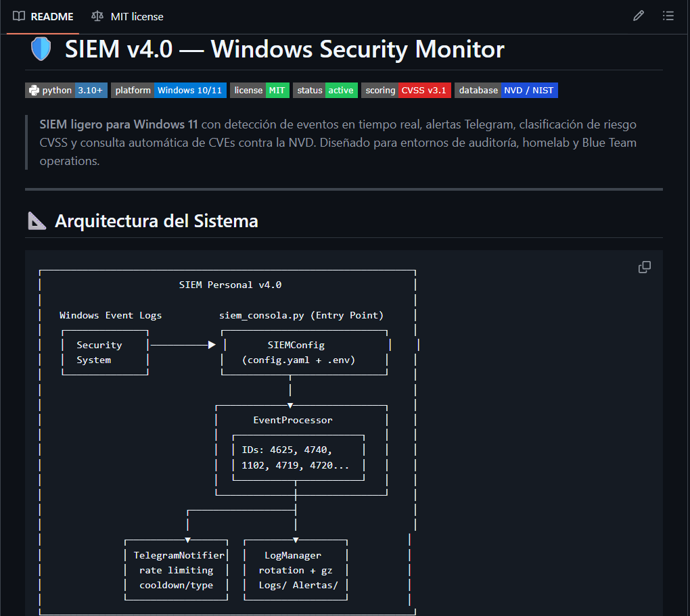This screenshot has height=616, width=690.
Task: Open the python 3.10+ badge
Action: (67, 90)
